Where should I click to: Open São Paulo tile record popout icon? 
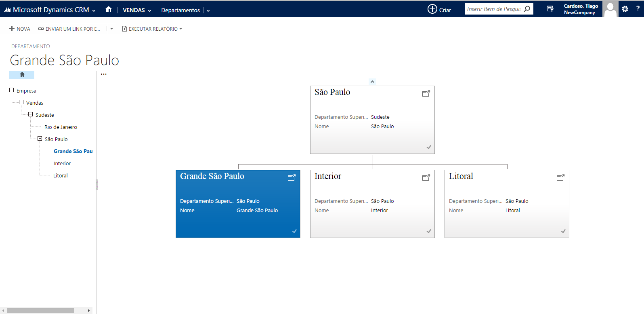(x=426, y=93)
